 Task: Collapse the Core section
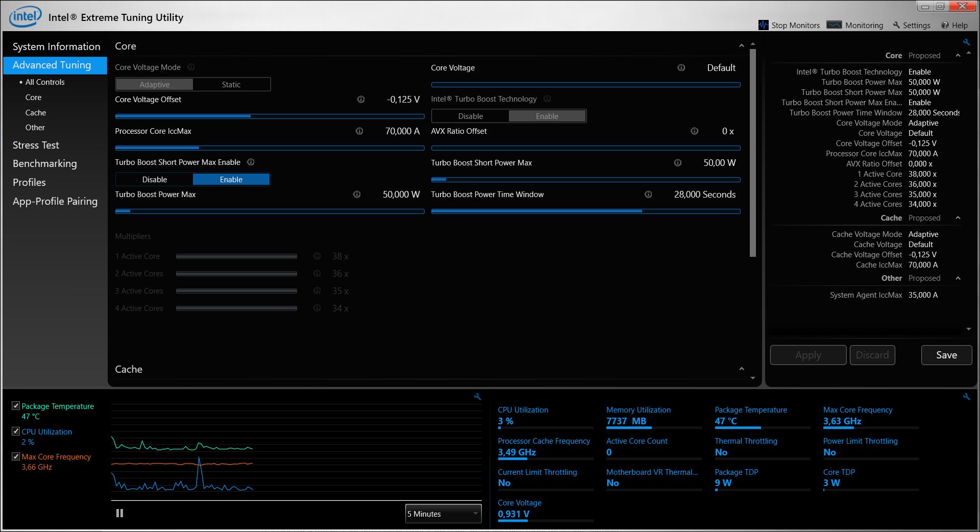(x=742, y=46)
